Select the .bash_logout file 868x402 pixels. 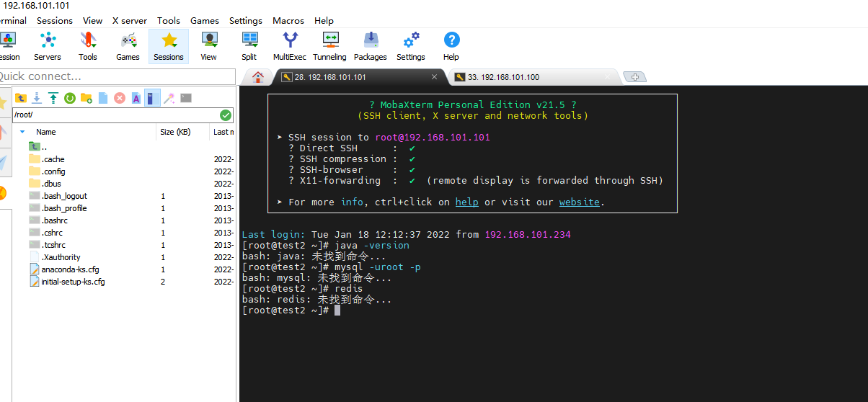coord(58,196)
